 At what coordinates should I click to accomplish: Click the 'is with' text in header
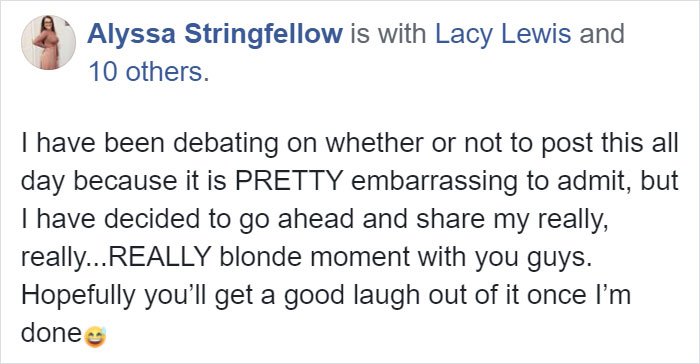[388, 34]
